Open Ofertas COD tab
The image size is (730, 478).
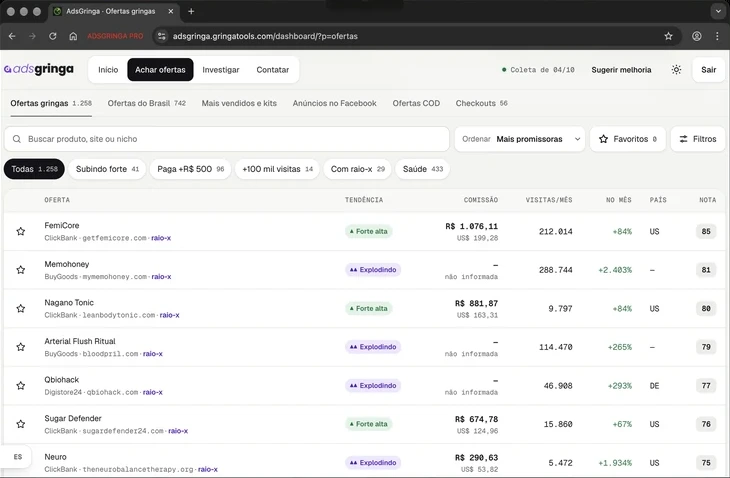point(416,103)
